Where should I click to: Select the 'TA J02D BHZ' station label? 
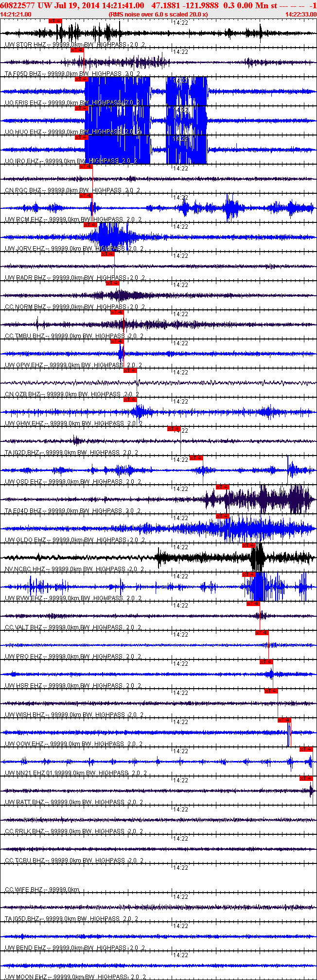tap(22, 453)
